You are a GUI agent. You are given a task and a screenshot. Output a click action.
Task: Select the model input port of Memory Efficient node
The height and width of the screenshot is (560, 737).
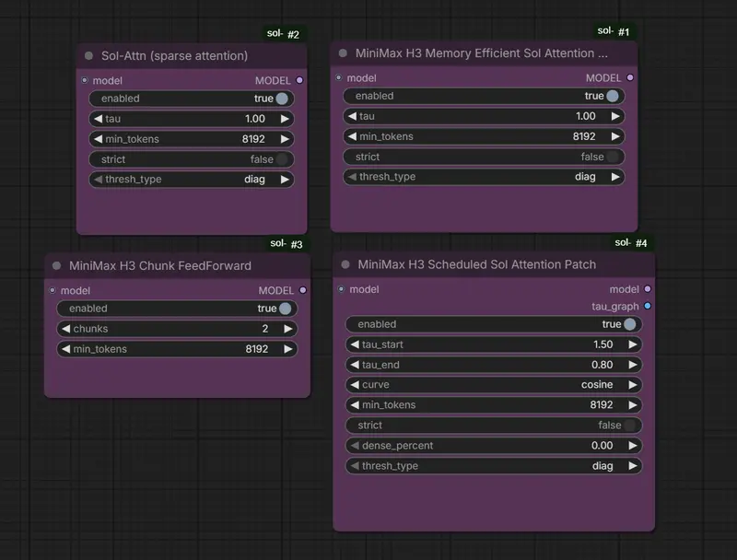click(x=339, y=77)
